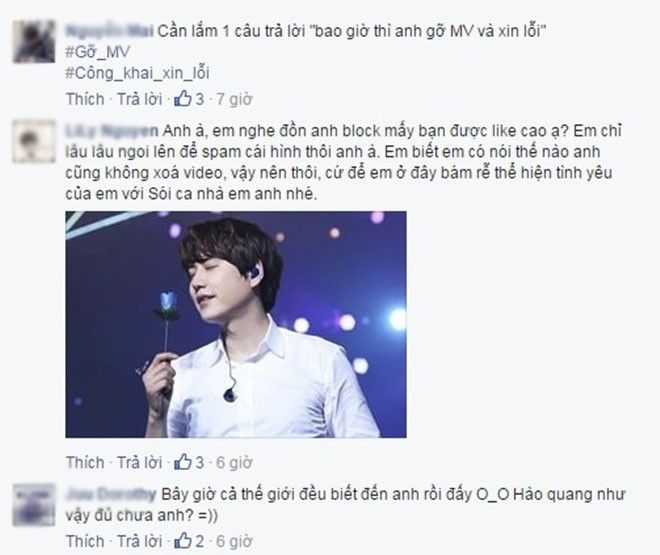Open third commenter's blurred avatar
The height and width of the screenshot is (555, 660).
point(34,505)
